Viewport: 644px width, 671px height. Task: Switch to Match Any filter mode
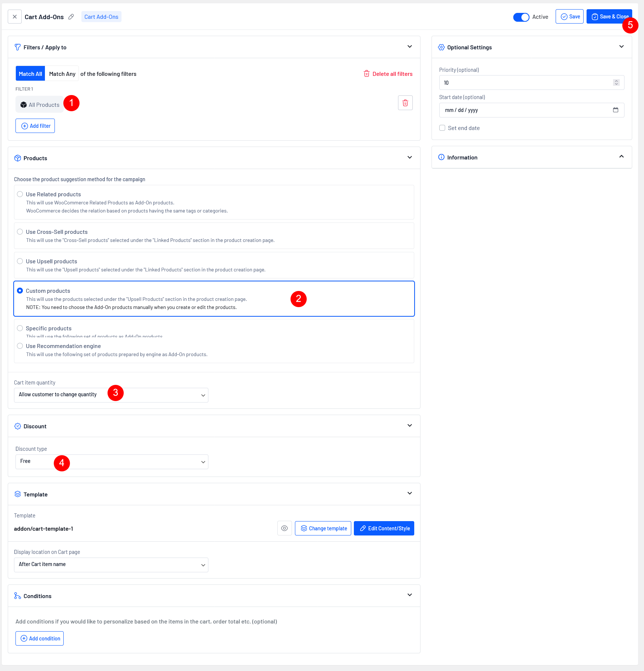pyautogui.click(x=62, y=74)
